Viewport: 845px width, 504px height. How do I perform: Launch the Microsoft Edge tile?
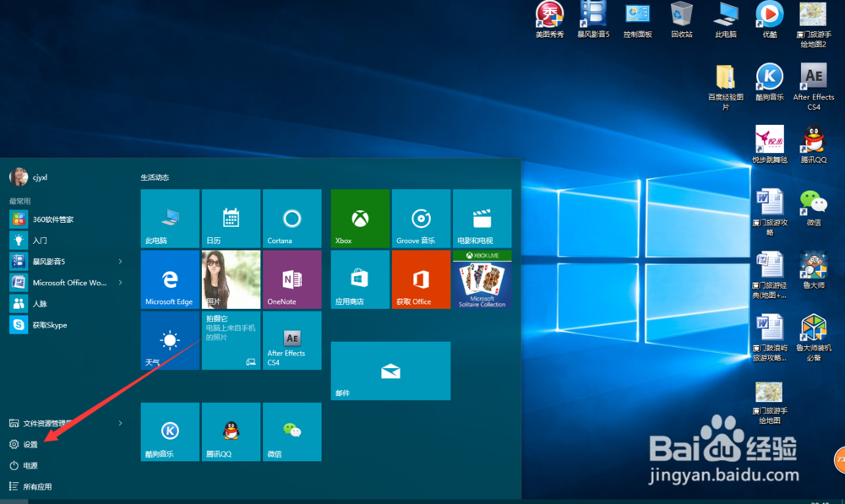click(x=170, y=279)
